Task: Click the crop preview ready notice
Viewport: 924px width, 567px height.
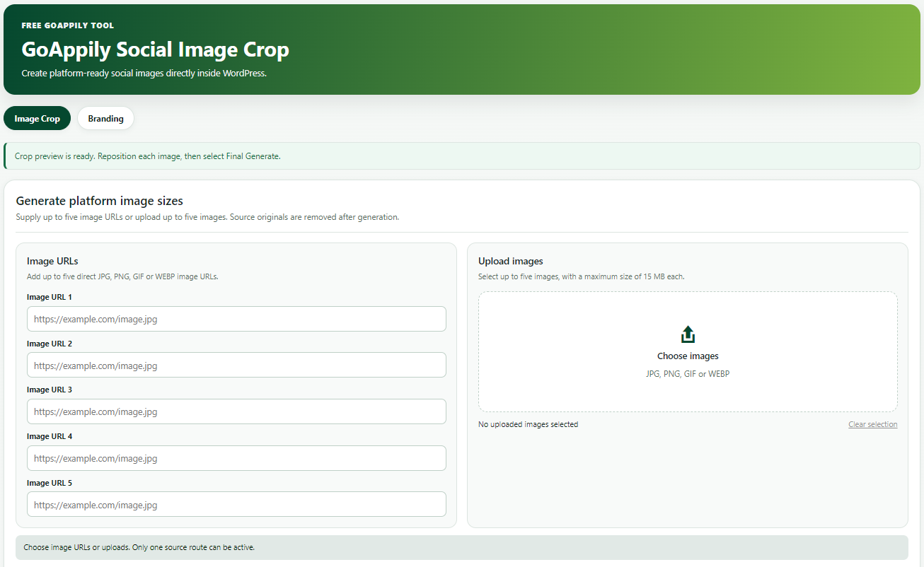Action: [462, 156]
